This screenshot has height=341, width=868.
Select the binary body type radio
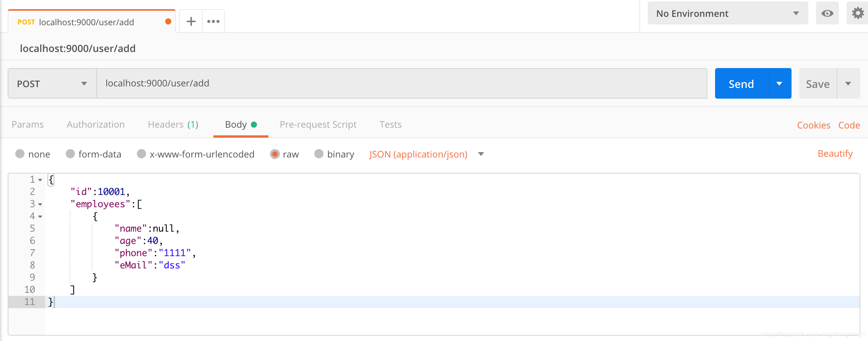(x=319, y=154)
